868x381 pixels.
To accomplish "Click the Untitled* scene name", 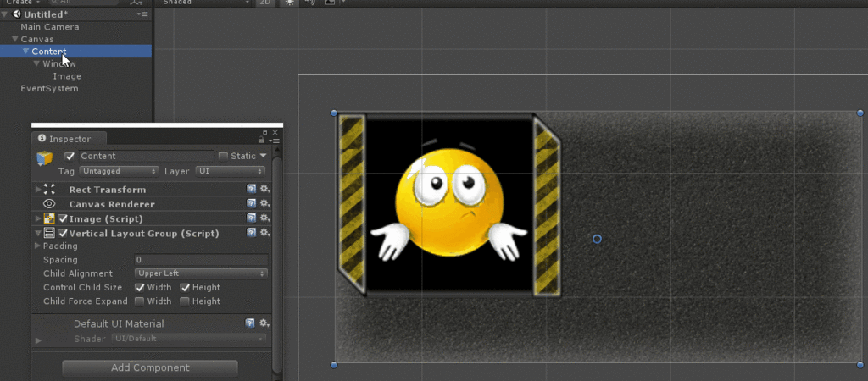I will coord(45,14).
